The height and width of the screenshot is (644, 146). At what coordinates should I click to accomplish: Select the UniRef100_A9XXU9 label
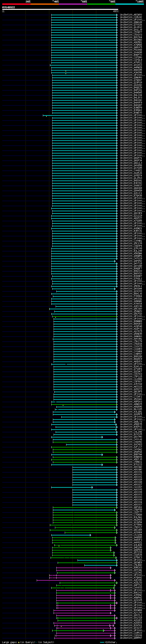coord(131,480)
